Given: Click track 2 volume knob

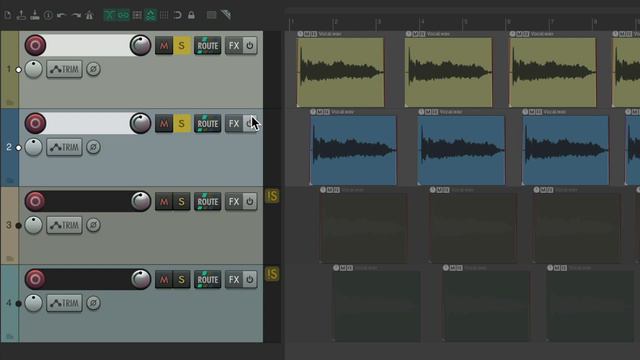Looking at the screenshot, I should [140, 123].
